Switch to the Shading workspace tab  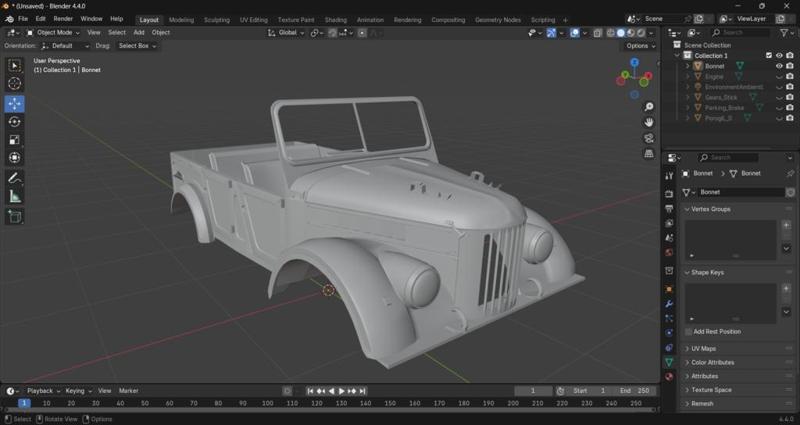point(335,20)
